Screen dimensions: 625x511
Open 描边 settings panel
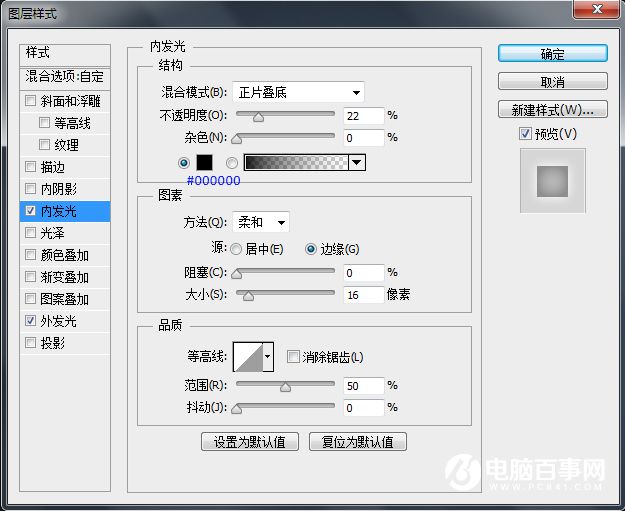pos(53,167)
